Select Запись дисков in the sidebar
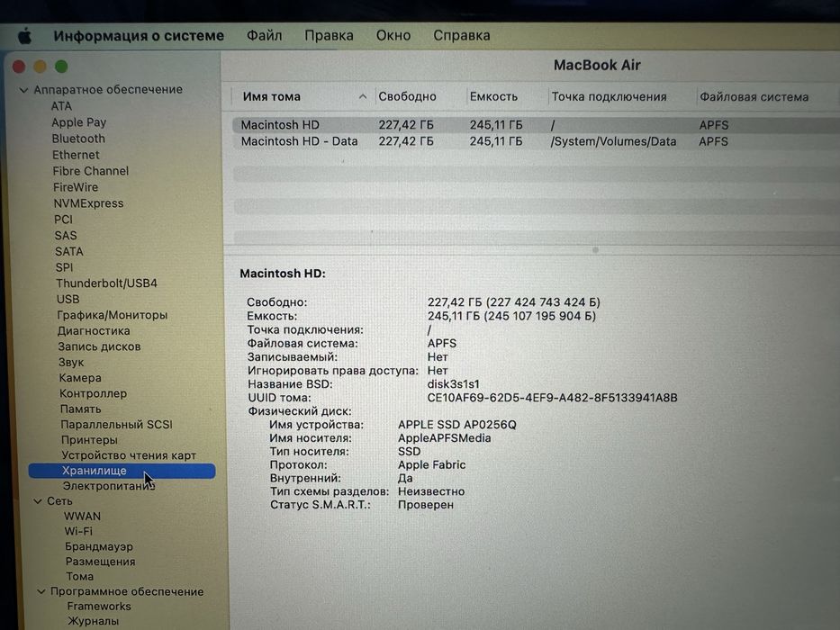Viewport: 840px width, 630px height. pos(99,346)
